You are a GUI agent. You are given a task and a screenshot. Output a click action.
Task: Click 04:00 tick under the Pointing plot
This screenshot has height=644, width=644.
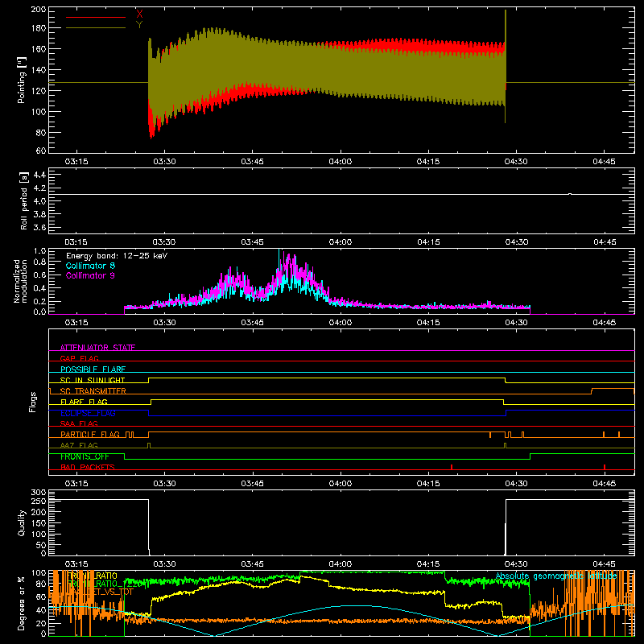click(341, 162)
